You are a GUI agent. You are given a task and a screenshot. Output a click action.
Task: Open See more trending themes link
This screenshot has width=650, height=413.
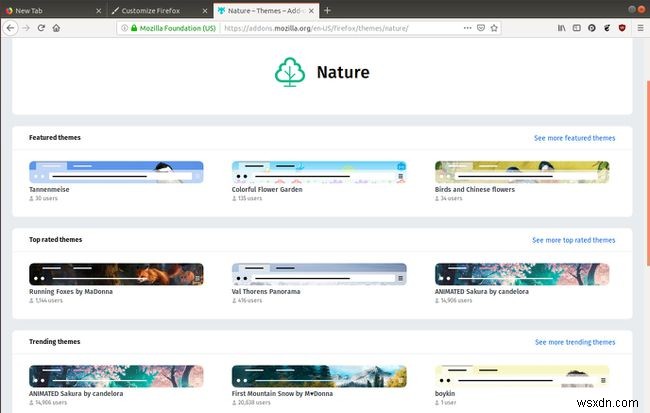tap(575, 342)
